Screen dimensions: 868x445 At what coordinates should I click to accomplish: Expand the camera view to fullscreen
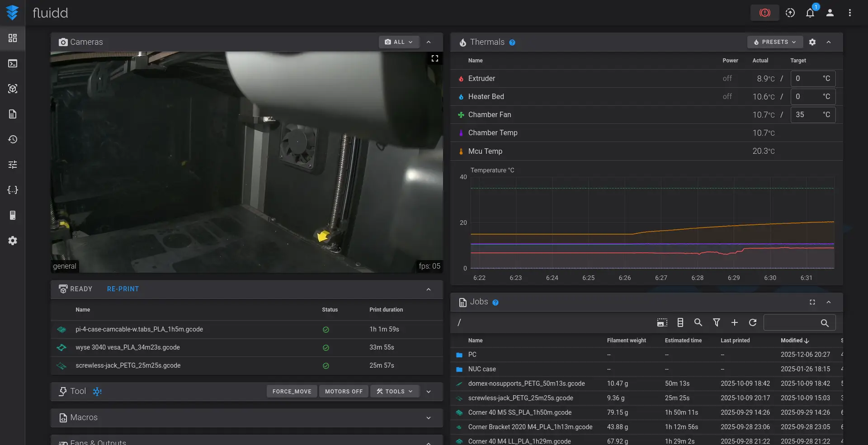pos(434,58)
